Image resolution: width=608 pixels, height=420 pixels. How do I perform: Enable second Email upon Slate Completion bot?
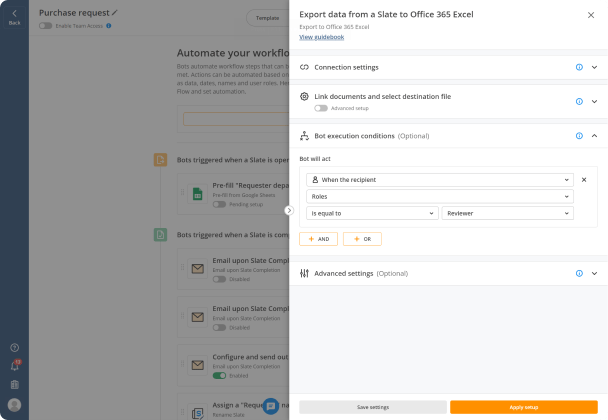pyautogui.click(x=219, y=328)
